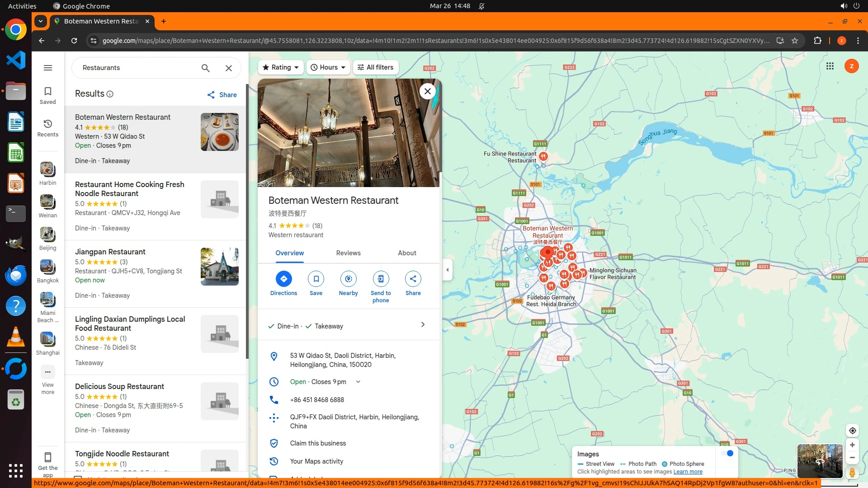The height and width of the screenshot is (488, 868).
Task: Click Send to phone icon
Action: tap(381, 279)
